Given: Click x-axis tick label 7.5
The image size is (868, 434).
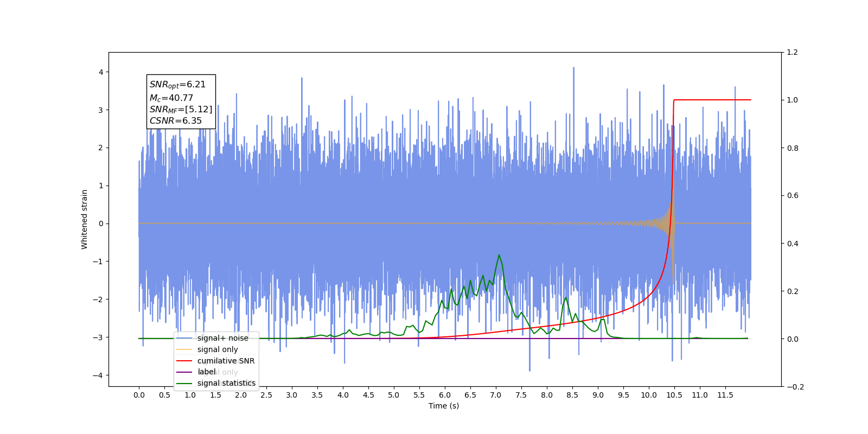Looking at the screenshot, I should point(521,395).
